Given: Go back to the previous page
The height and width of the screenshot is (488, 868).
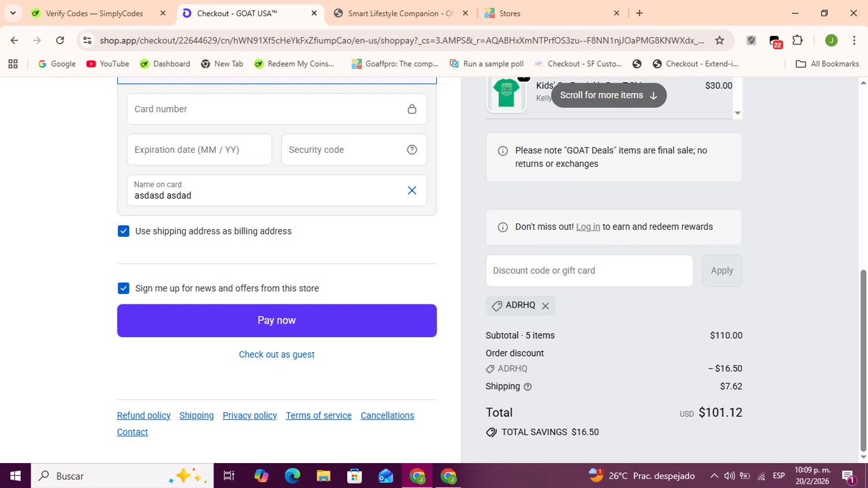Looking at the screenshot, I should pos(14,41).
